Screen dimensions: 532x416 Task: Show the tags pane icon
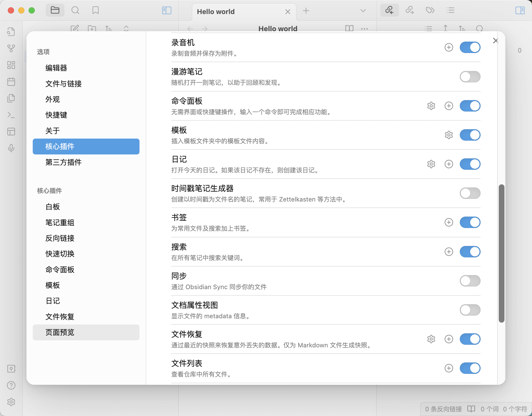pyautogui.click(x=430, y=10)
